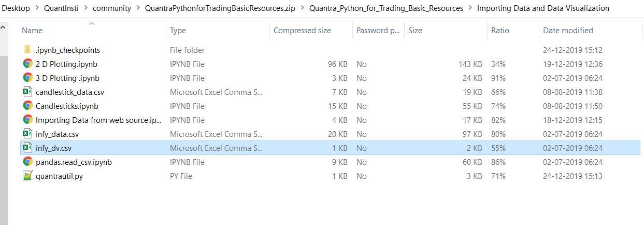Click the Chrome icon of 2 D Plotting.ipynb
Image resolution: width=644 pixels, height=225 pixels.
click(27, 64)
